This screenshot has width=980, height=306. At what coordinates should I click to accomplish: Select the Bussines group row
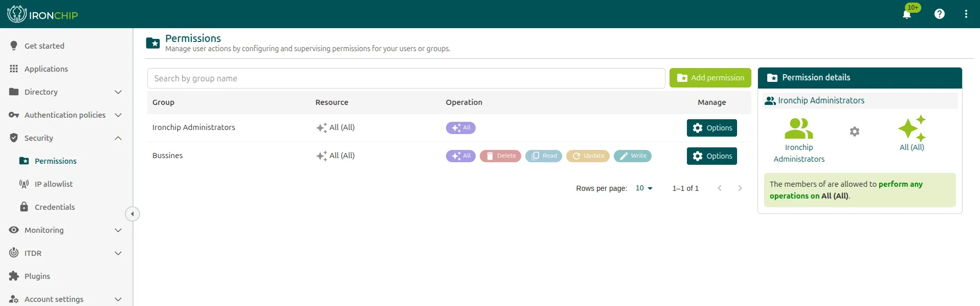click(x=449, y=156)
